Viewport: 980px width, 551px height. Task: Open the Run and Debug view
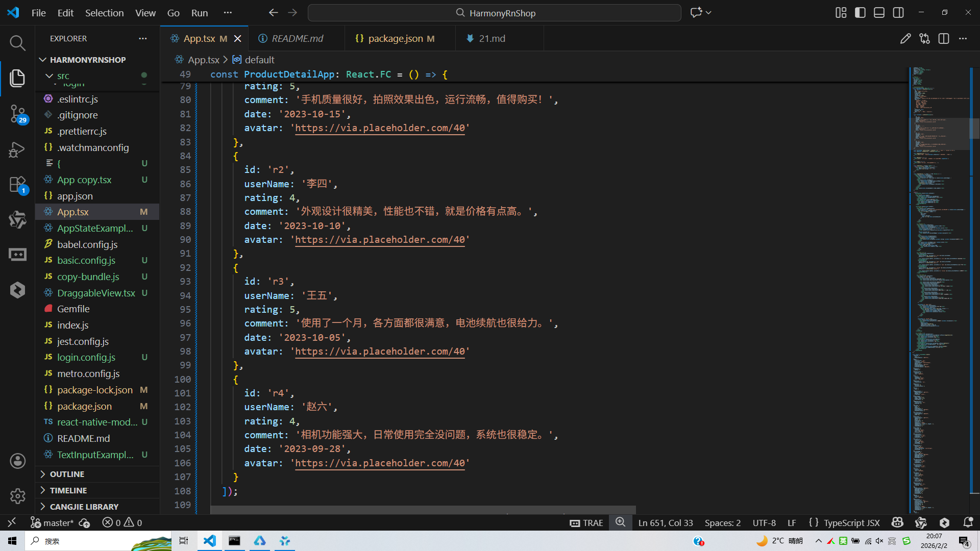(17, 149)
